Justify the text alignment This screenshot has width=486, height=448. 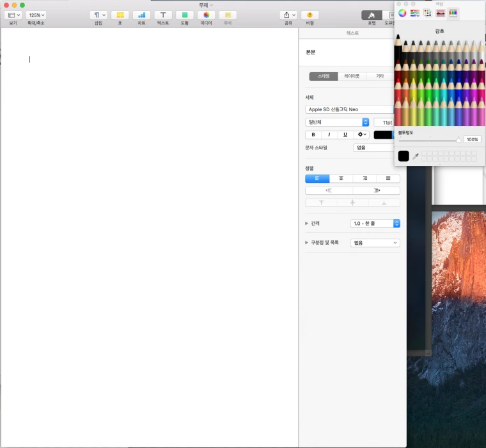[388, 178]
